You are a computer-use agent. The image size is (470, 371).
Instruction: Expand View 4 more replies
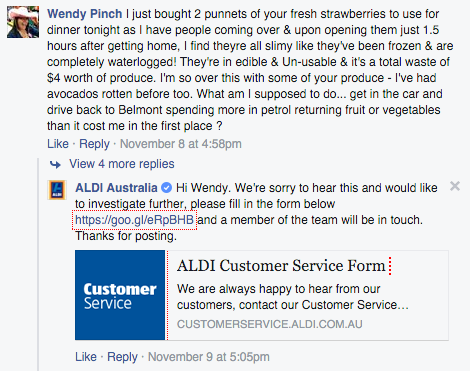(x=122, y=164)
